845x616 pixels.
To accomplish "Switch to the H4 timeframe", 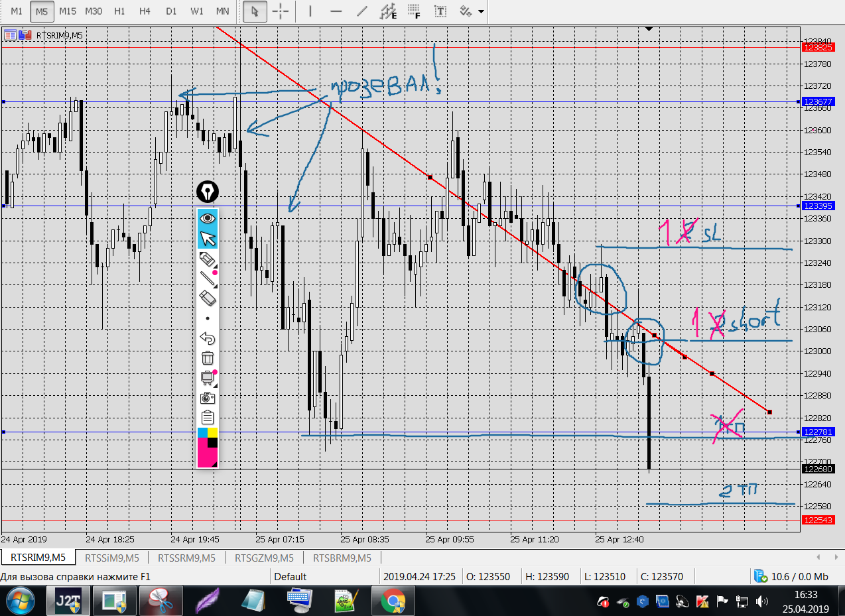I will [x=145, y=11].
